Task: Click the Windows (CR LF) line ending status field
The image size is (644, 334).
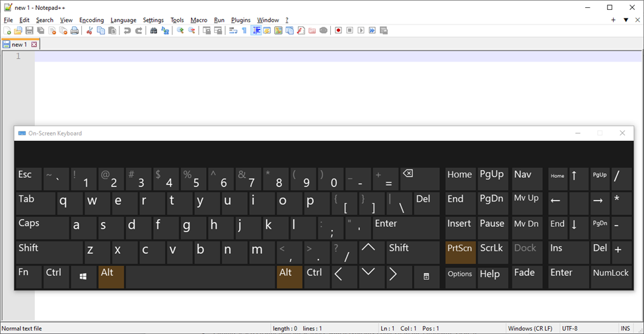Action: (x=531, y=328)
